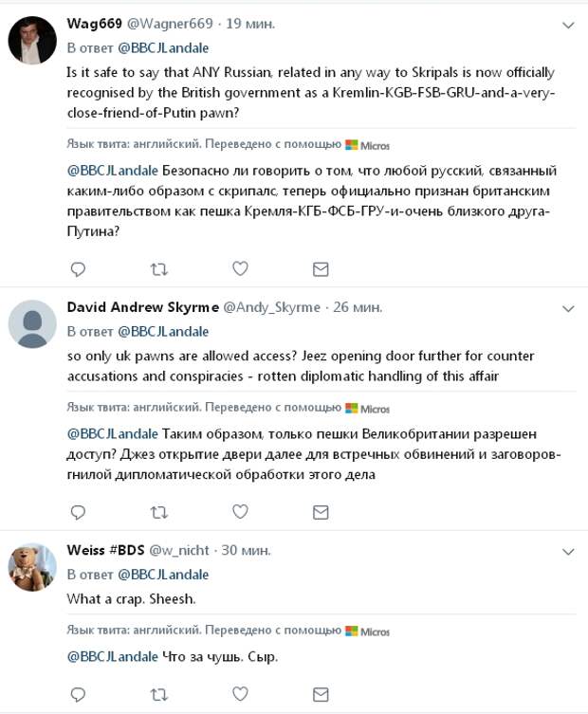Like the Wag669 tweet
The image size is (588, 714).
[x=240, y=268]
